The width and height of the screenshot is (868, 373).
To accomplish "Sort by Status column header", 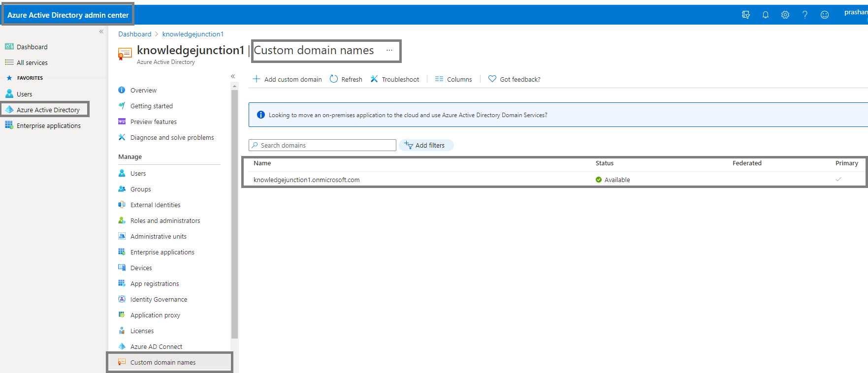I will (605, 163).
